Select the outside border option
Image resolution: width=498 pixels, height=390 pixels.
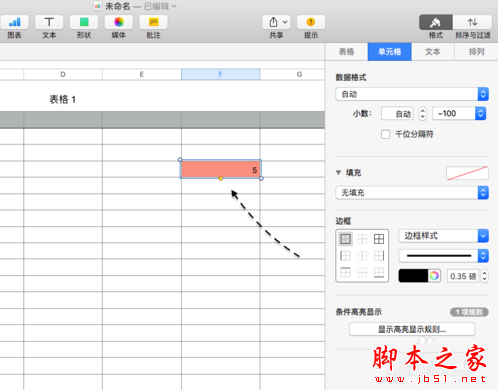point(345,239)
